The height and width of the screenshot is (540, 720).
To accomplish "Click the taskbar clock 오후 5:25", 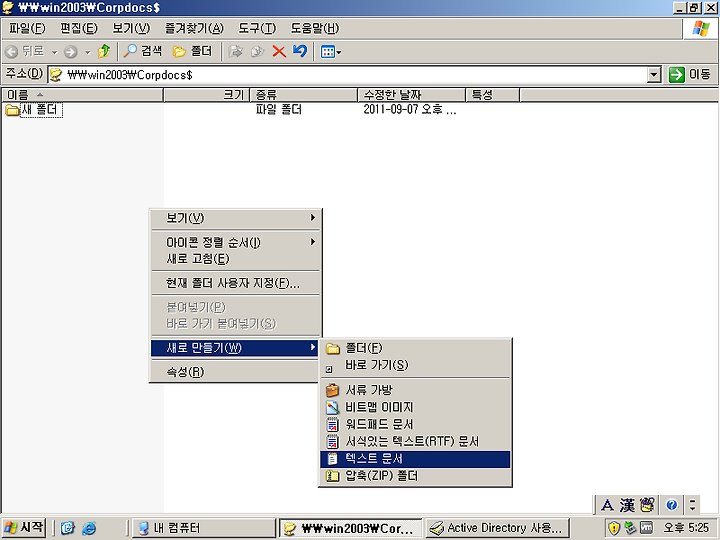I will click(x=686, y=528).
